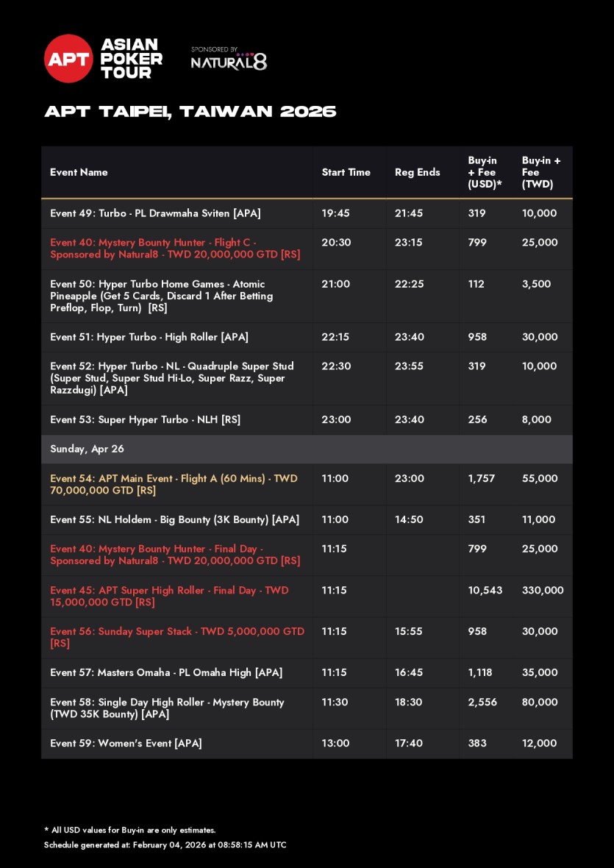
Task: Click the red APT circle logo
Action: [x=68, y=59]
